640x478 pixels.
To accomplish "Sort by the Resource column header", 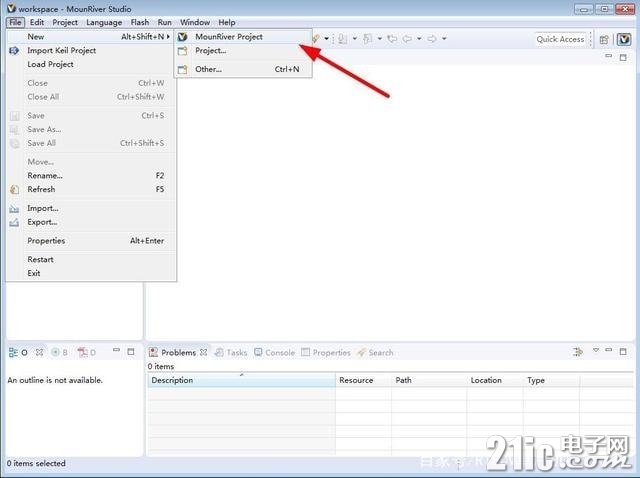I will click(363, 380).
